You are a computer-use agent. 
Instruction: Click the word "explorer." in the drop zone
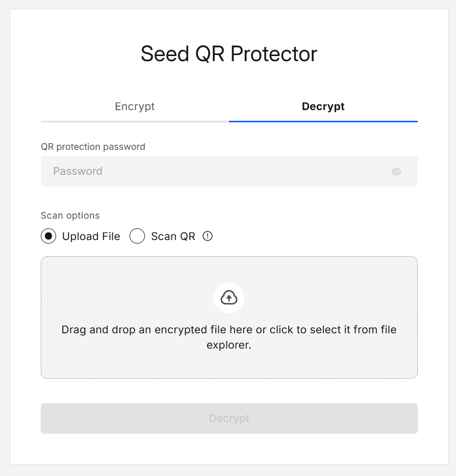(229, 345)
